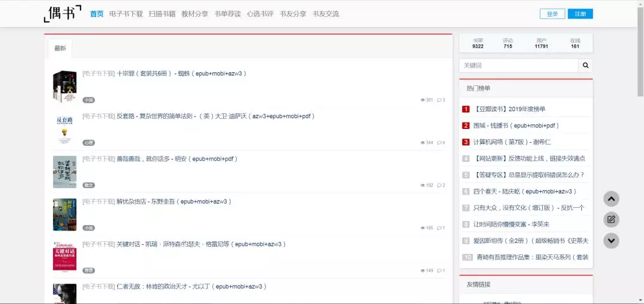644x304 pixels.
Task: Open hot list item 爱因斯坦传（全2册）
Action: [531, 241]
